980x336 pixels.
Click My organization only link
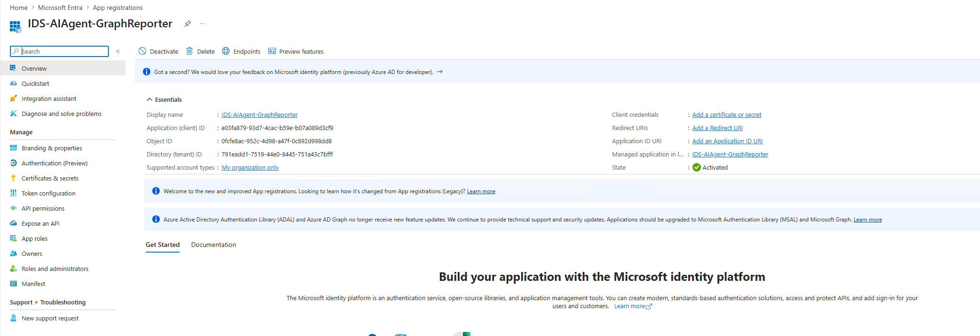(x=250, y=167)
